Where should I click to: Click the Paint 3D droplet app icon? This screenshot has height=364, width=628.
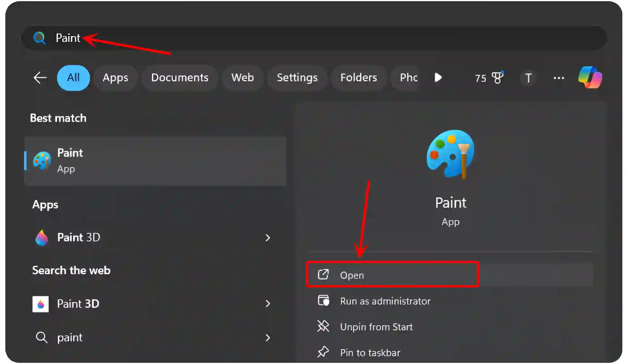(42, 237)
